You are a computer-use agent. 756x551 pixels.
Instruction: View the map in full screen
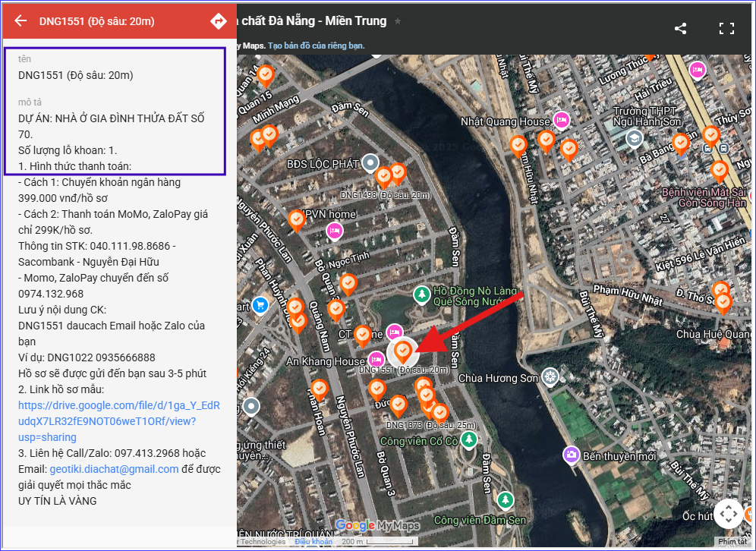pos(726,28)
